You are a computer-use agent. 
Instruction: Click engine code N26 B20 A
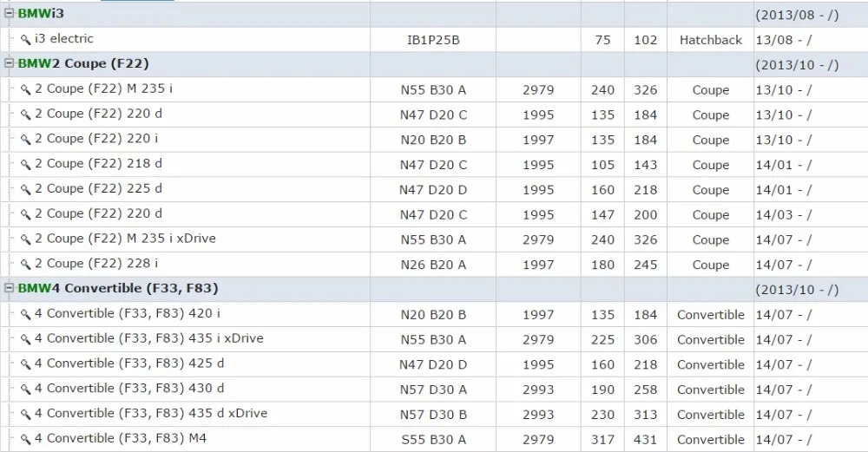(433, 265)
